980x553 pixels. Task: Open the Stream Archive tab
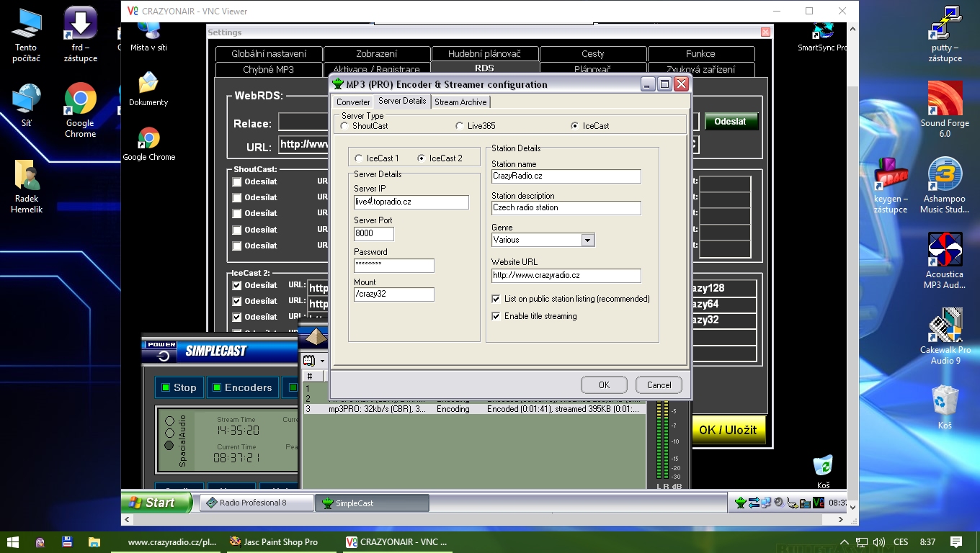pos(460,102)
